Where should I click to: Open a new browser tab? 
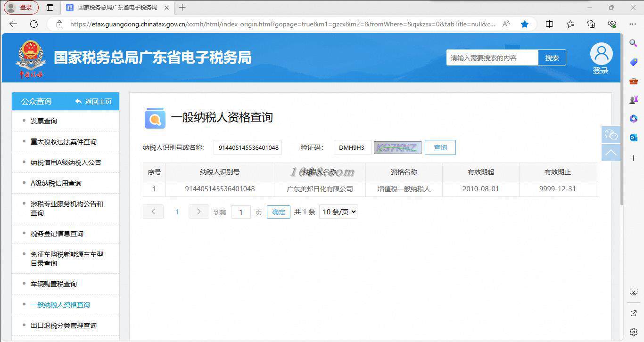click(x=182, y=8)
